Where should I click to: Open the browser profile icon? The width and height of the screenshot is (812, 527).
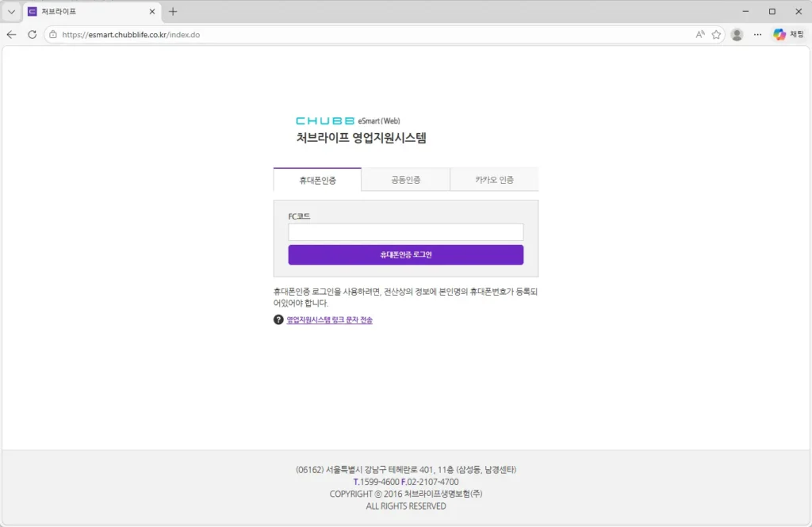737,35
